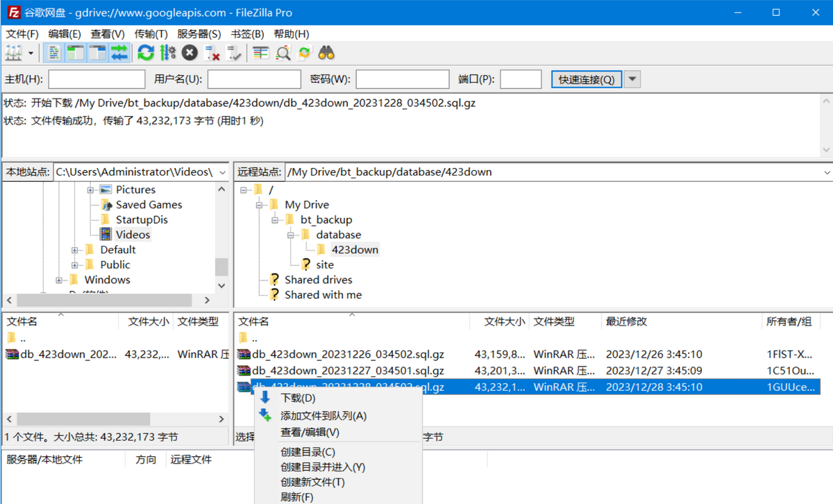
Task: Toggle directory comparison icon
Action: pos(283,53)
